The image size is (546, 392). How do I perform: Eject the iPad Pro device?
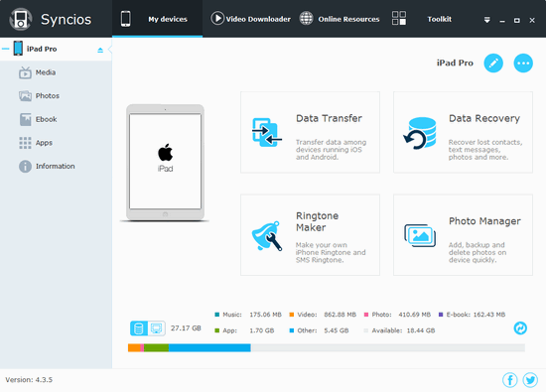pos(100,51)
